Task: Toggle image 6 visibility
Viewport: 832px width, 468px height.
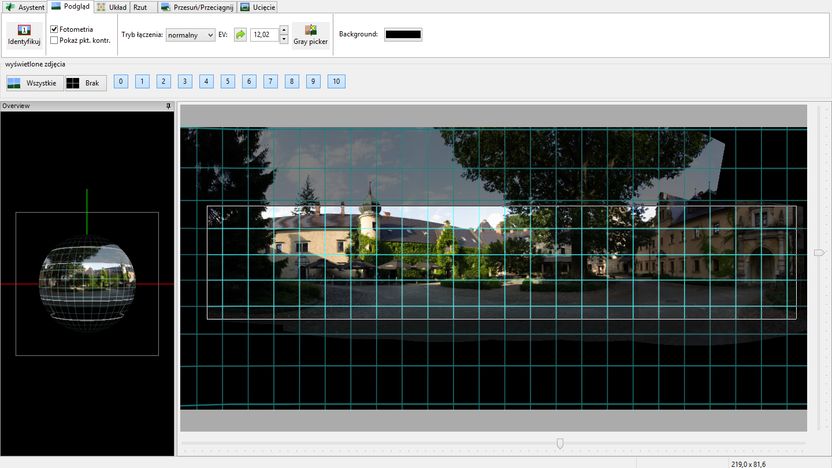Action: click(x=249, y=81)
